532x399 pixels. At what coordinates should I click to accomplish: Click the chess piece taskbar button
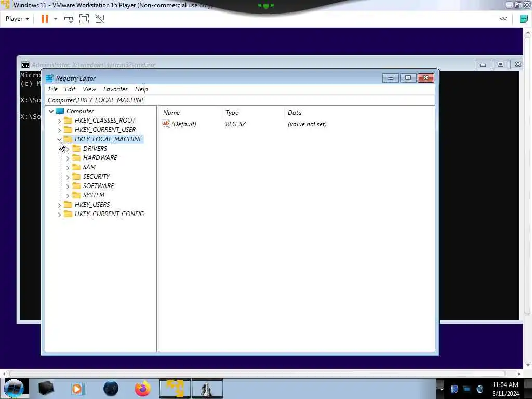click(x=207, y=389)
